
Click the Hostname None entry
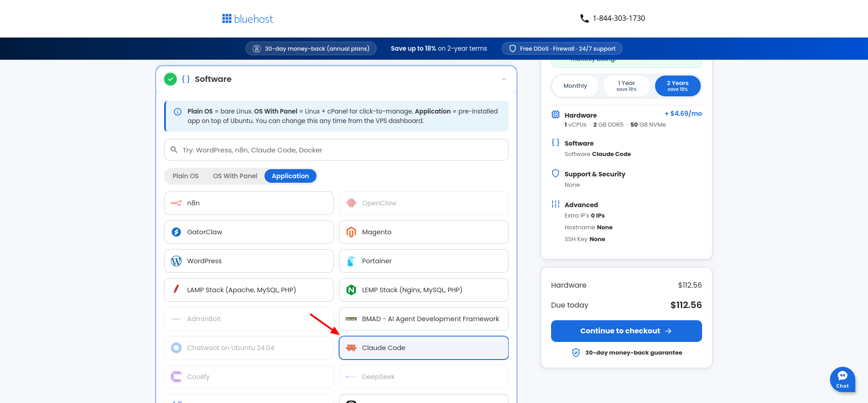[589, 228]
